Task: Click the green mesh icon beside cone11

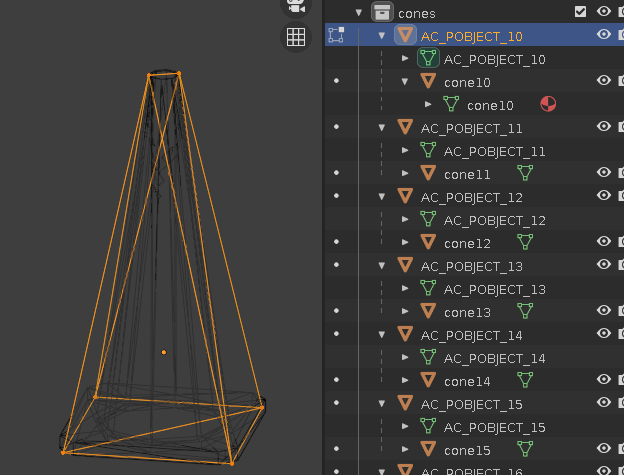Action: click(525, 173)
